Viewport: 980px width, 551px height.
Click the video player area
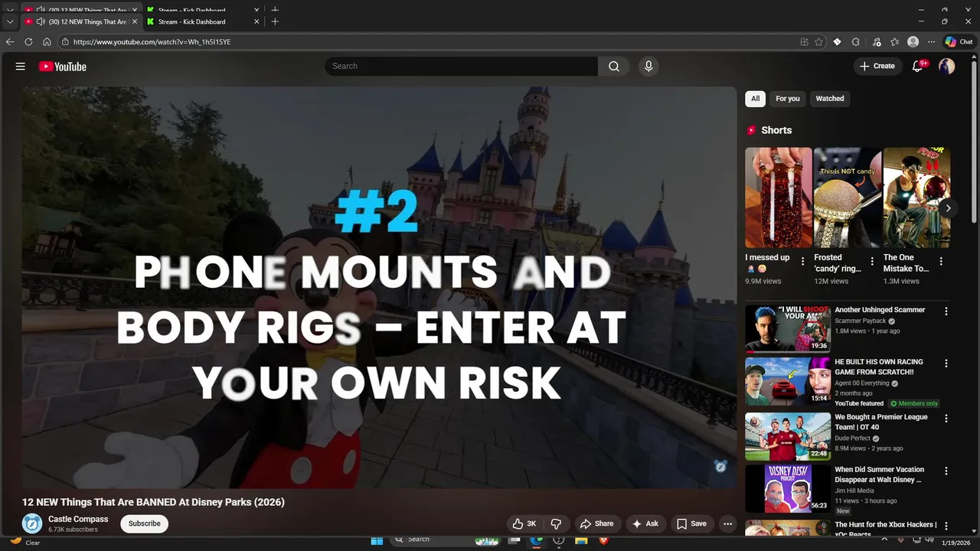pyautogui.click(x=379, y=287)
